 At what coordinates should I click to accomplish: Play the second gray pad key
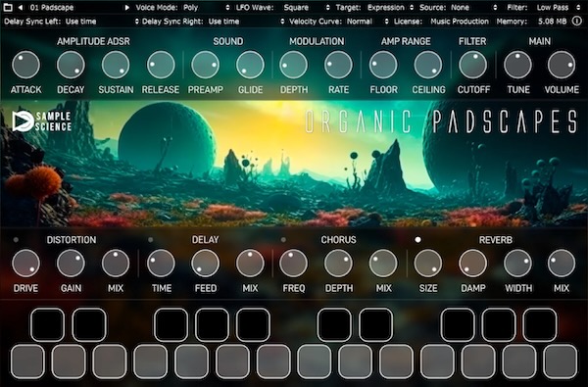tap(69, 362)
